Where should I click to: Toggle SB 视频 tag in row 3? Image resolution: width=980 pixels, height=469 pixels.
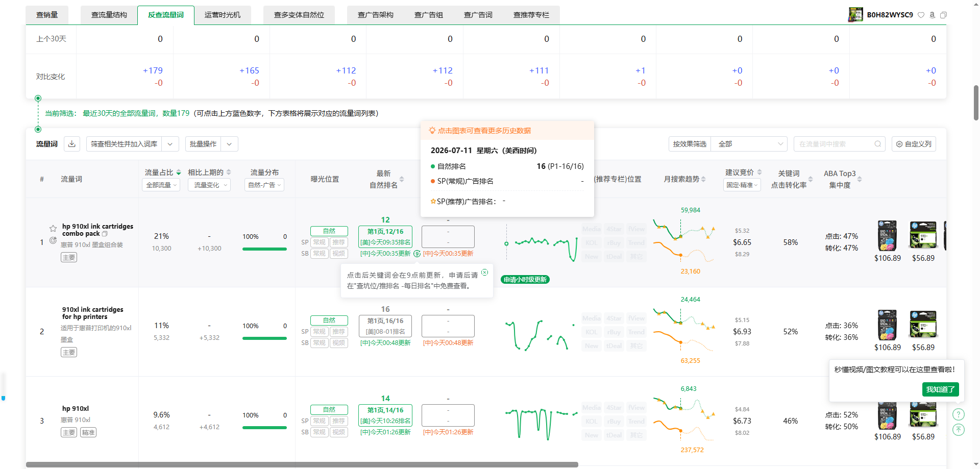click(339, 432)
